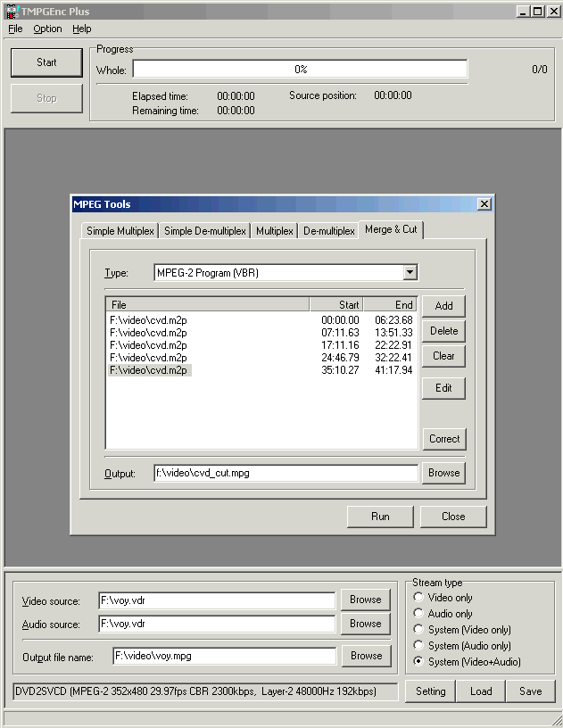Select System (Video+Audio) stream type
Screen dimensions: 563x728
click(467, 662)
